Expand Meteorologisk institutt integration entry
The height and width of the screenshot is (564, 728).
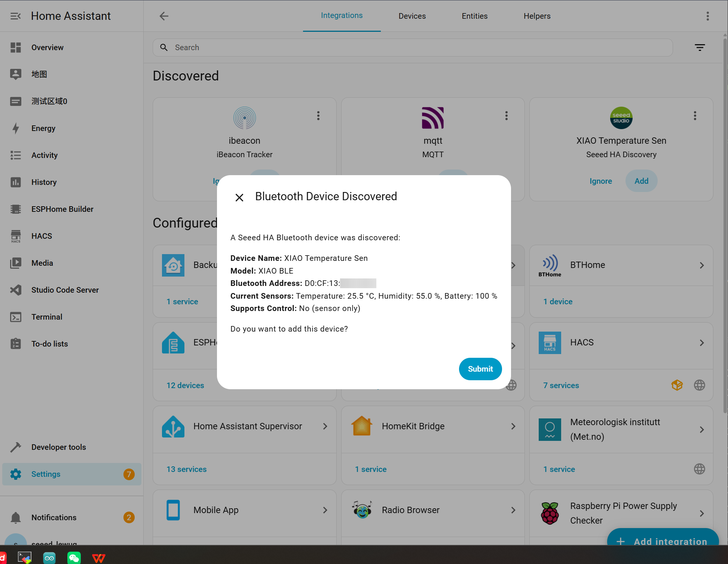[x=701, y=430]
